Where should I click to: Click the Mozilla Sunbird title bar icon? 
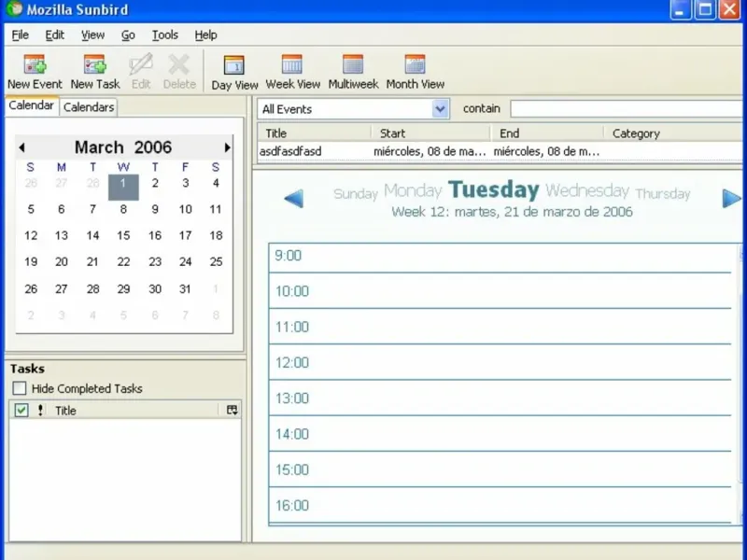14,8
